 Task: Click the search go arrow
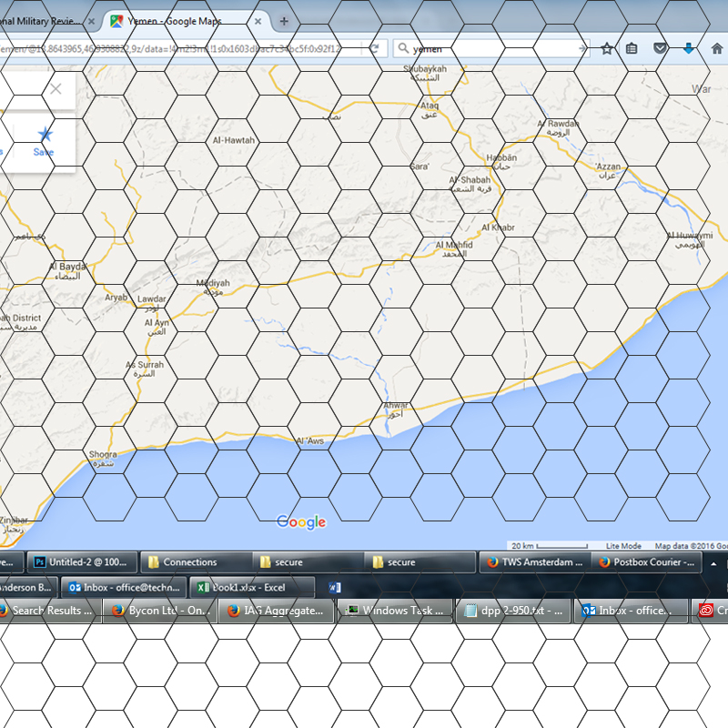(582, 48)
